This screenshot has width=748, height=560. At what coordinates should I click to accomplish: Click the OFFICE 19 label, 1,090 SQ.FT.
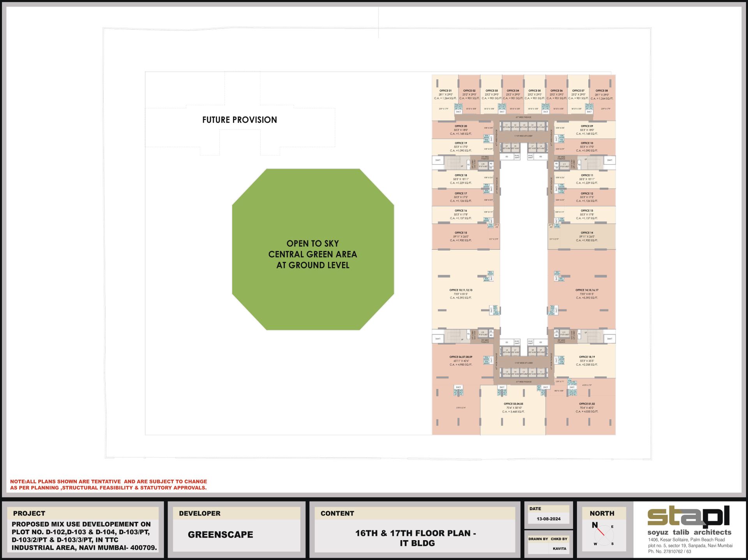pyautogui.click(x=461, y=143)
